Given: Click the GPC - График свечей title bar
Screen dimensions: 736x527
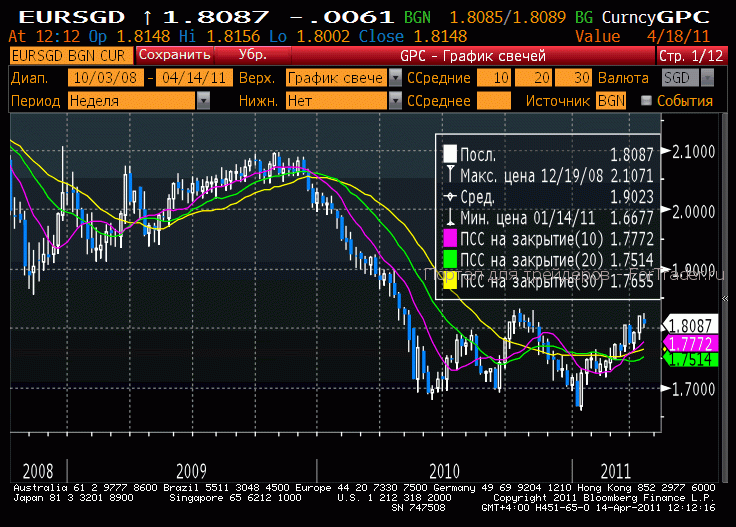Looking at the screenshot, I should pos(473,56).
